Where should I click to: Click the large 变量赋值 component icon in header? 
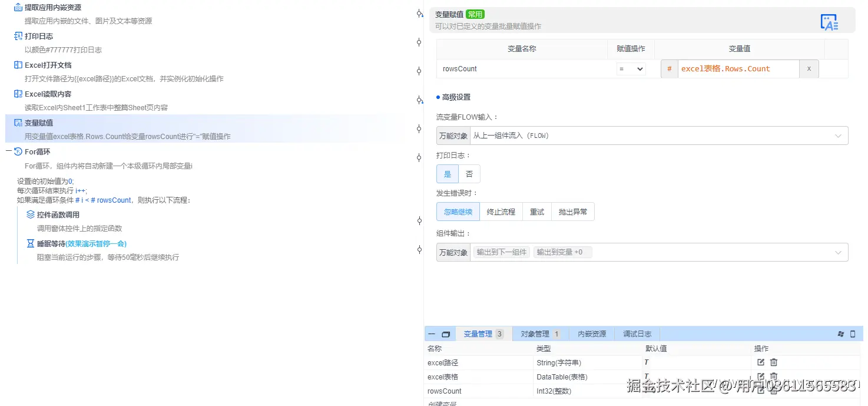829,22
